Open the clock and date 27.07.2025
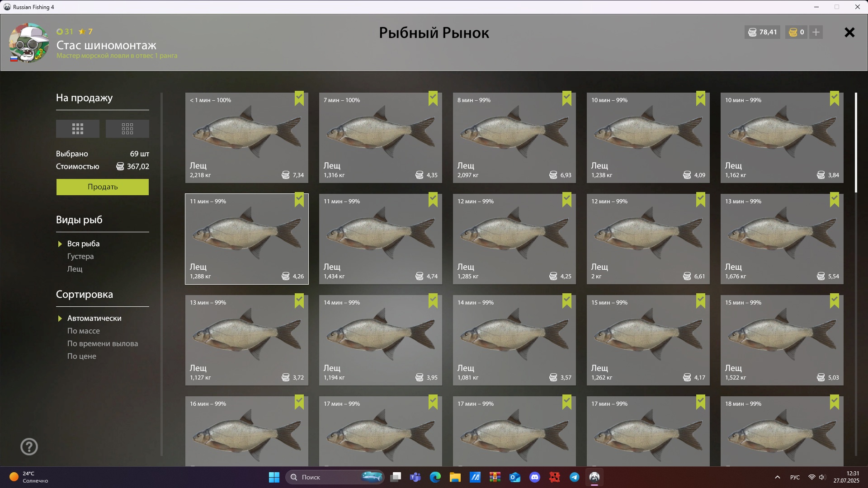The width and height of the screenshot is (868, 488). pyautogui.click(x=846, y=477)
